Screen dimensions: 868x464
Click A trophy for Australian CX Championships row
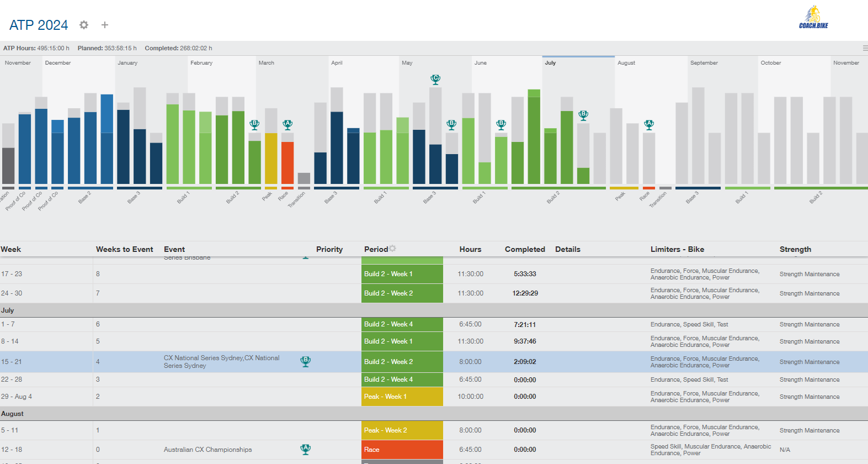[305, 450]
